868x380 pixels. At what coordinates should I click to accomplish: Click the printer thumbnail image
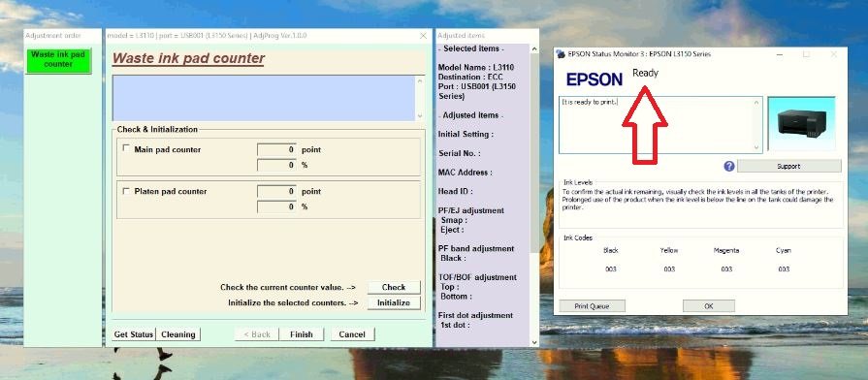tap(801, 123)
